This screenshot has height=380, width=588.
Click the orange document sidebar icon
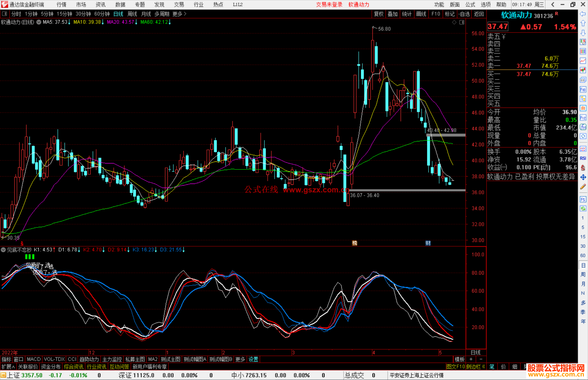click(583, 108)
